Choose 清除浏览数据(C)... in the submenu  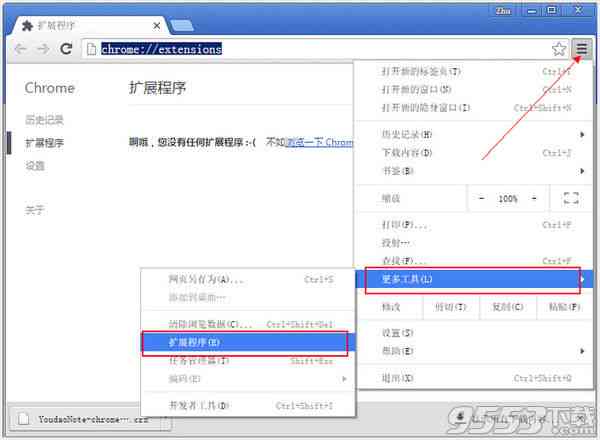[249, 324]
